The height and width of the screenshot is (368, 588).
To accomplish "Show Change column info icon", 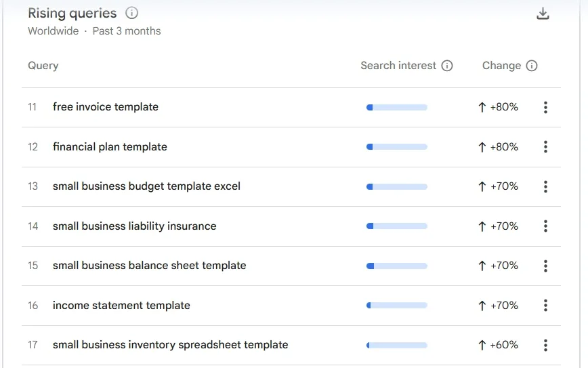I will click(x=532, y=66).
